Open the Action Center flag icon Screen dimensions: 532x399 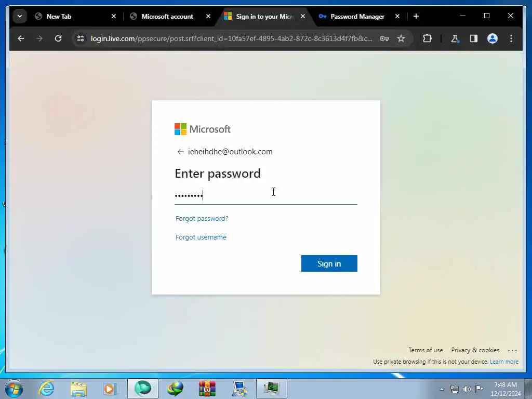tap(479, 389)
